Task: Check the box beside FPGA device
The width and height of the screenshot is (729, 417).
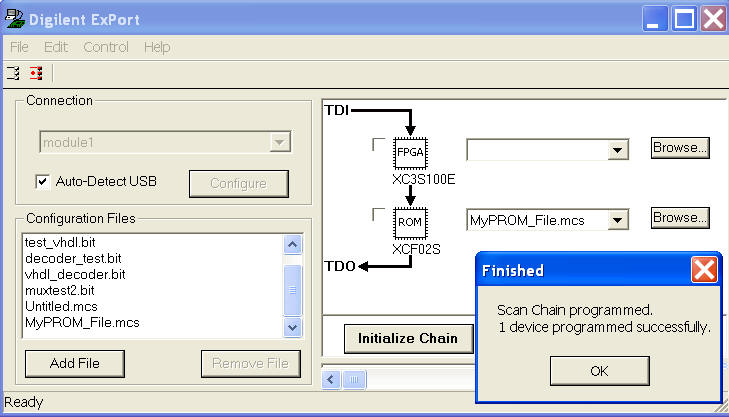Action: click(379, 145)
